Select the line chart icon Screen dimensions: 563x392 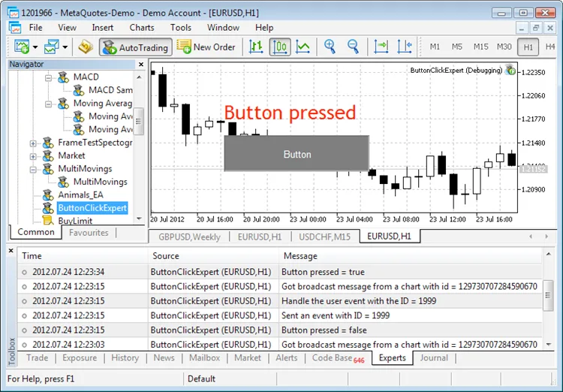click(x=303, y=47)
